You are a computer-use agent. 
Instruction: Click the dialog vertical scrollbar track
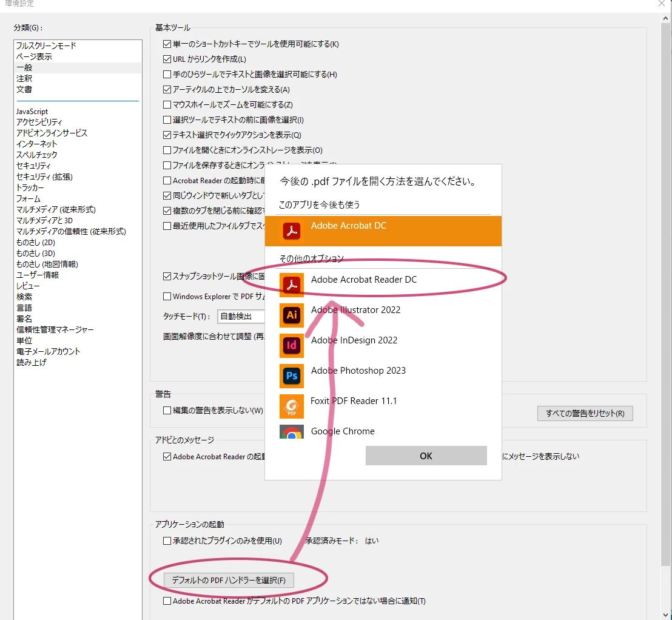point(665,317)
